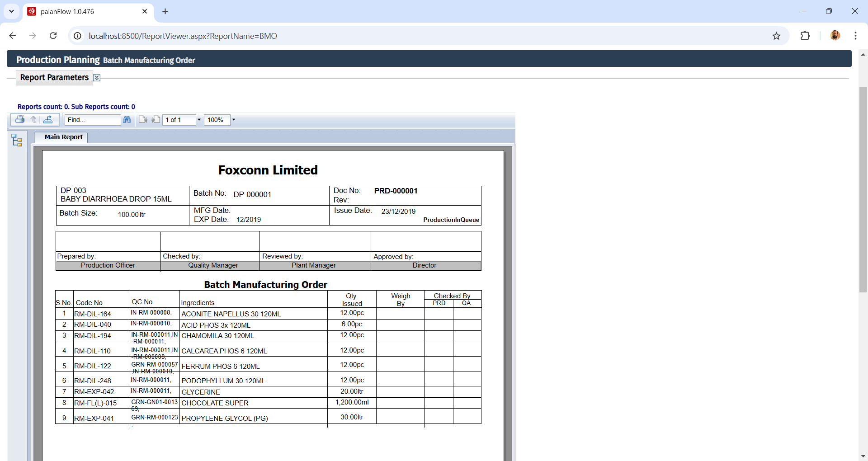View site information icon
The image size is (868, 461).
pos(78,36)
